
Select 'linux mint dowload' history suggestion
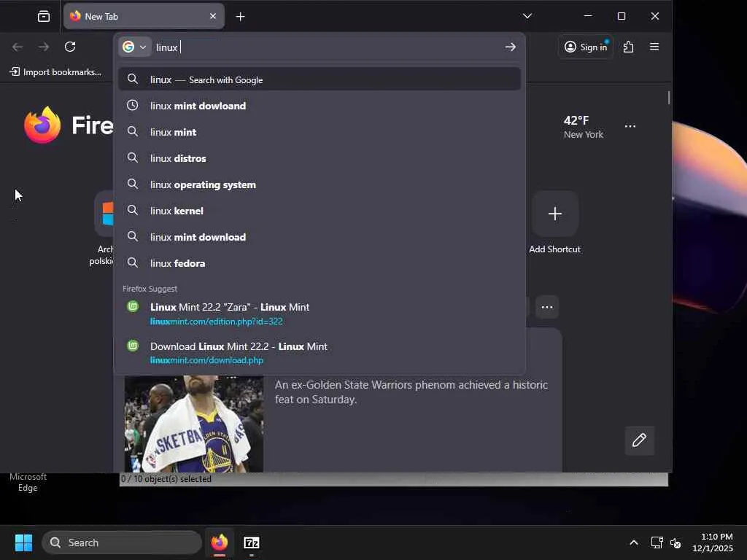(320, 106)
